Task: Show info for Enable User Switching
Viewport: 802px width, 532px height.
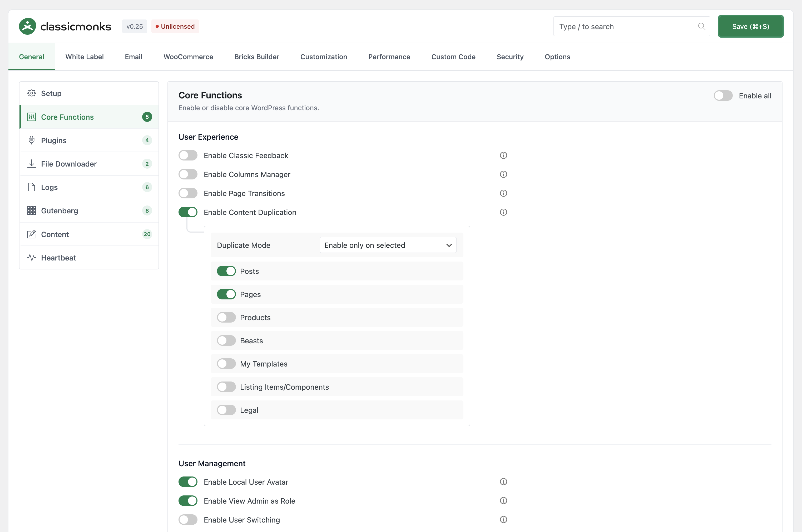Action: [503, 520]
